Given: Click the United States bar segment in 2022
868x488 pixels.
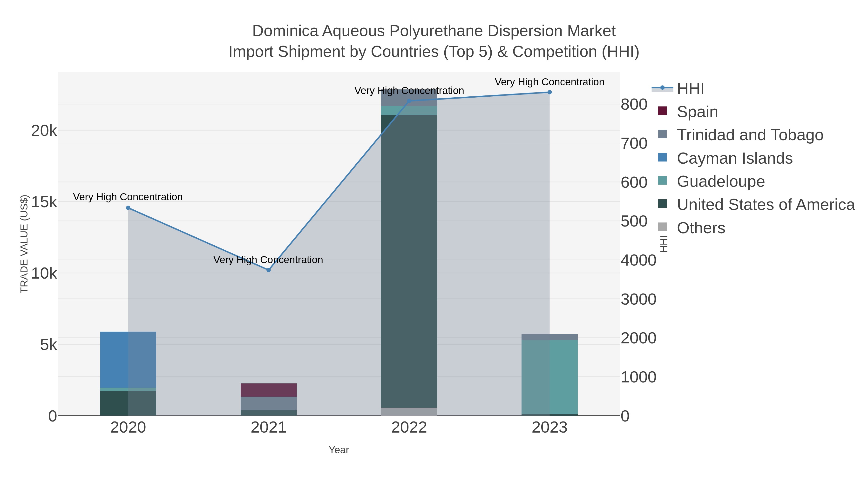Looking at the screenshot, I should click(x=409, y=261).
